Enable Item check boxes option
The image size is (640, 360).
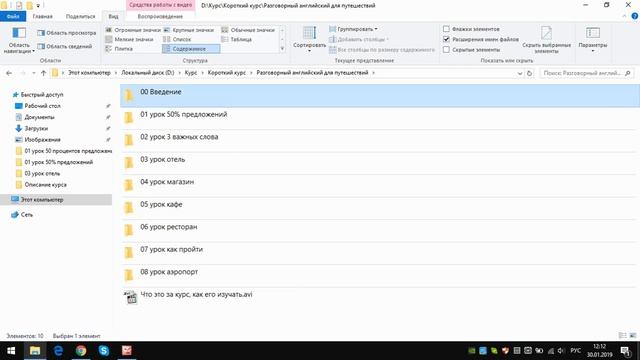click(446, 29)
